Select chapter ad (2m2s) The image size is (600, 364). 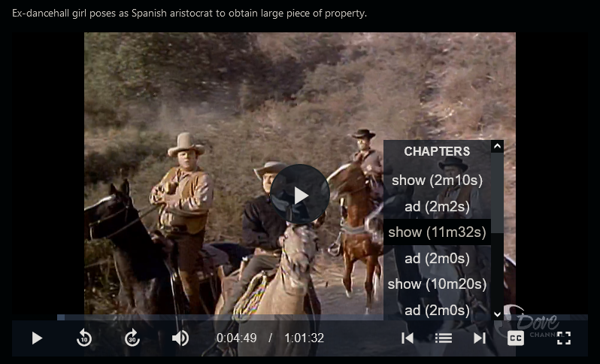(437, 207)
